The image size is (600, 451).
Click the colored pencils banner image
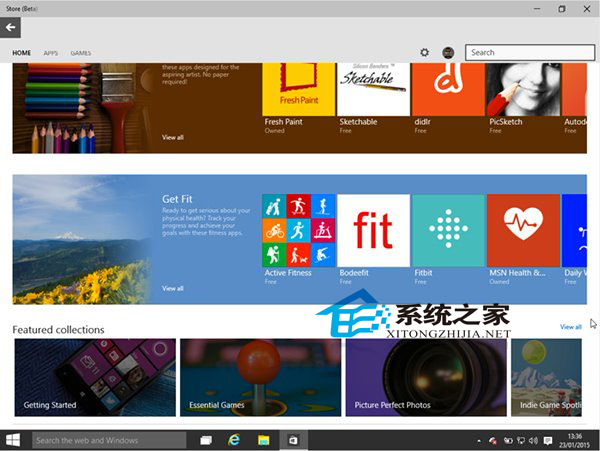82,108
